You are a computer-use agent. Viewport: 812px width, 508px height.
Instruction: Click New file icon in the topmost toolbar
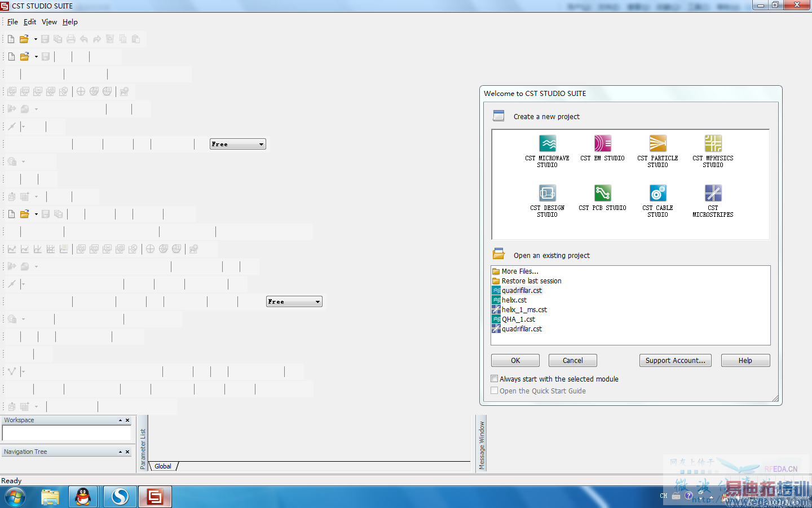(11, 39)
